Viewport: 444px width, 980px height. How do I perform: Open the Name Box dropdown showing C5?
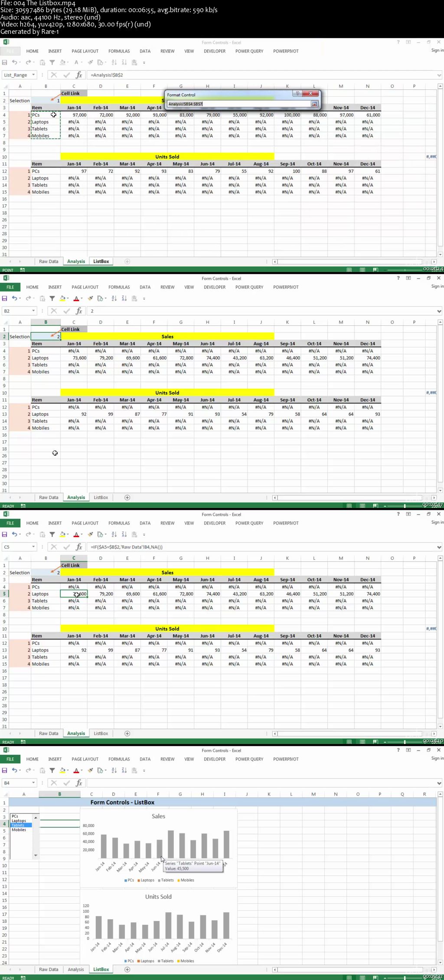pos(33,547)
